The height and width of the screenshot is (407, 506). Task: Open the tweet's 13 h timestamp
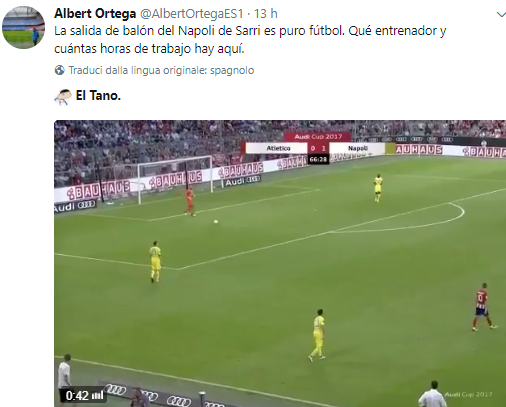(266, 14)
